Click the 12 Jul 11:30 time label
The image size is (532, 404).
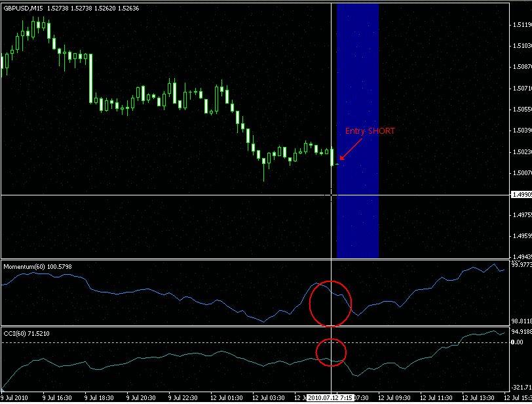(x=436, y=398)
